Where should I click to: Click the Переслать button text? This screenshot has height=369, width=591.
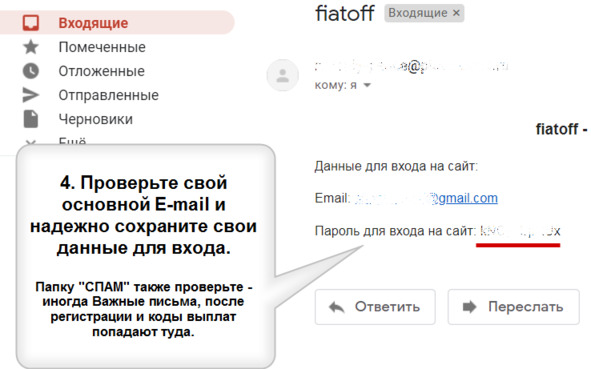pyautogui.click(x=526, y=307)
